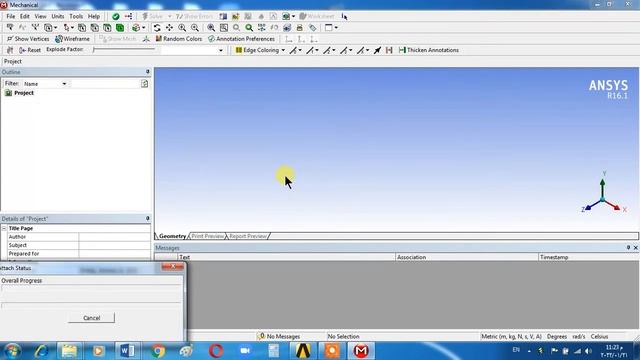Pin the Messages panel
The image size is (640, 360).
click(629, 248)
